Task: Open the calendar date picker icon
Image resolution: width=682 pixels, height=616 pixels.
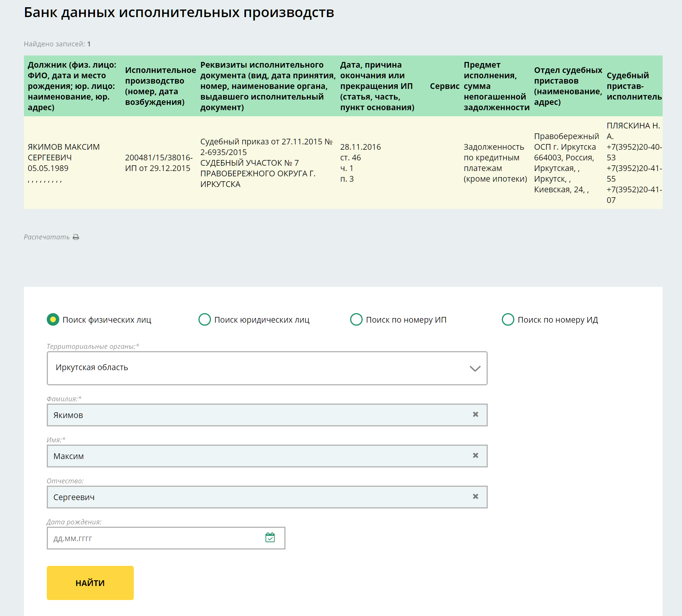Action: tap(270, 538)
